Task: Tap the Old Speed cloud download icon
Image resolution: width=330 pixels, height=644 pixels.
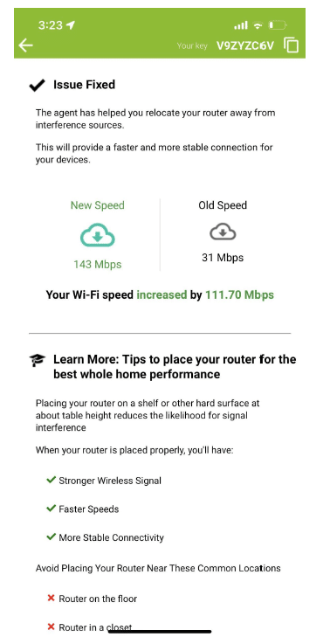Action: point(223,232)
